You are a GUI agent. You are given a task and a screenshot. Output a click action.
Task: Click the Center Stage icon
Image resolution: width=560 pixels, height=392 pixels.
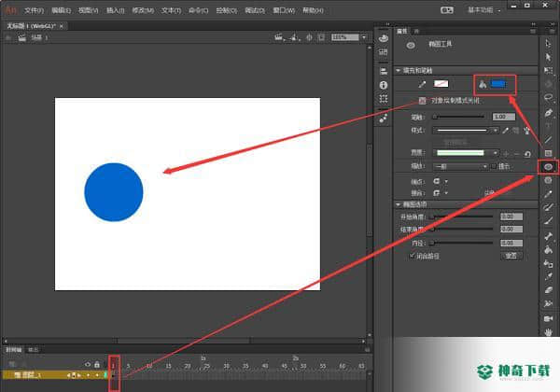309,37
